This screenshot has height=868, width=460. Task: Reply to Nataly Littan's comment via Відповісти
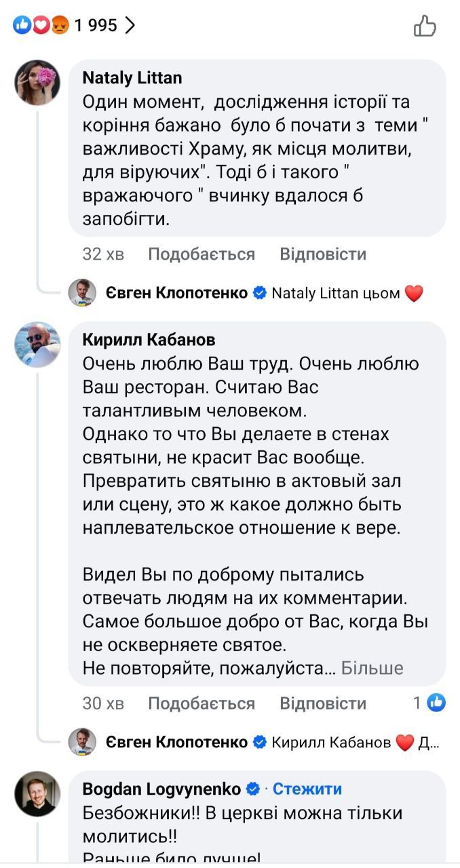click(x=323, y=254)
